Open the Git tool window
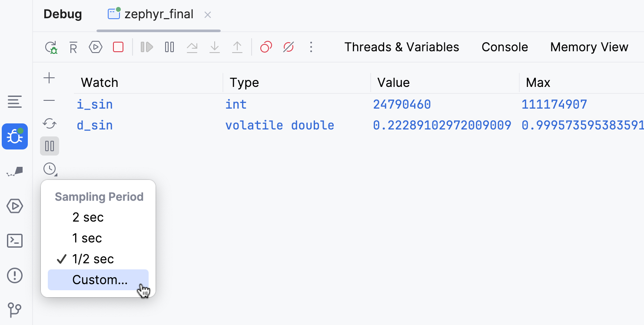Screen dimensions: 644x325 (x=15, y=310)
